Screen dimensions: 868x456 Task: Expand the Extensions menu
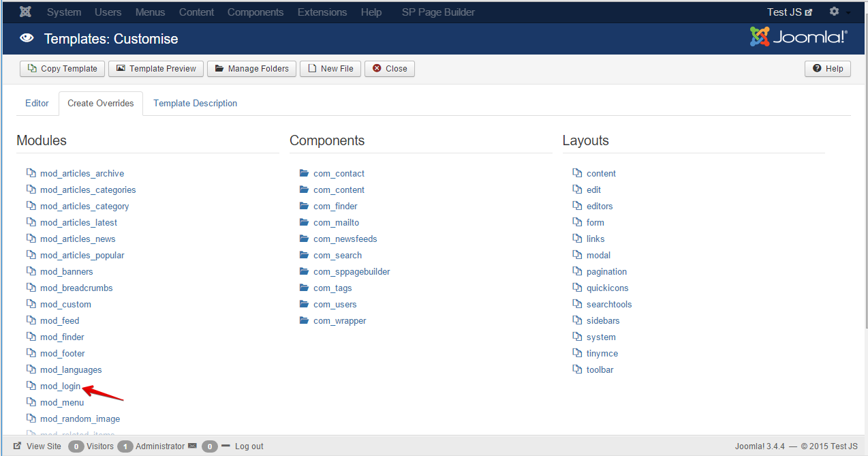pos(322,12)
